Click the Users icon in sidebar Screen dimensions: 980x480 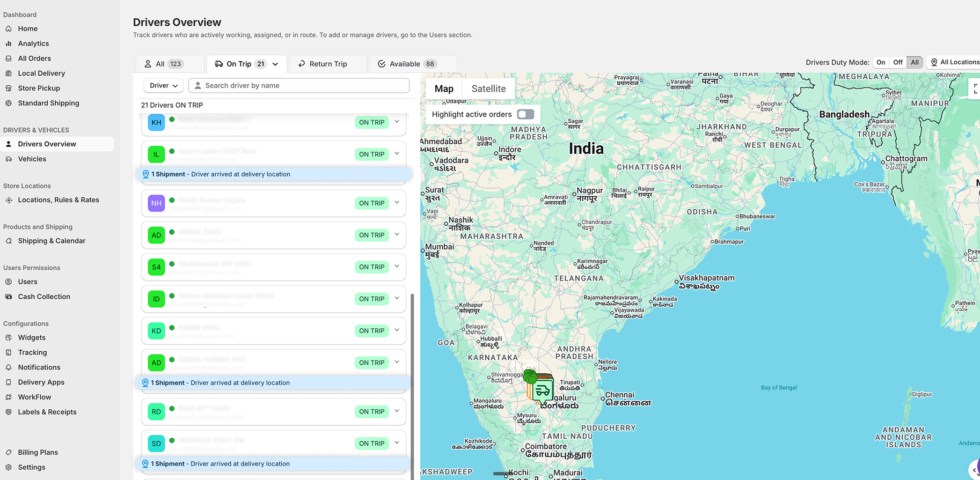coord(9,282)
